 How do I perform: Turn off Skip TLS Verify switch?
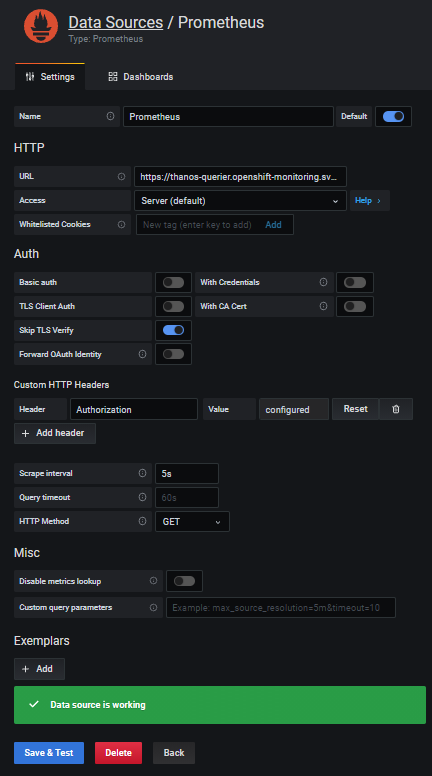pos(173,330)
